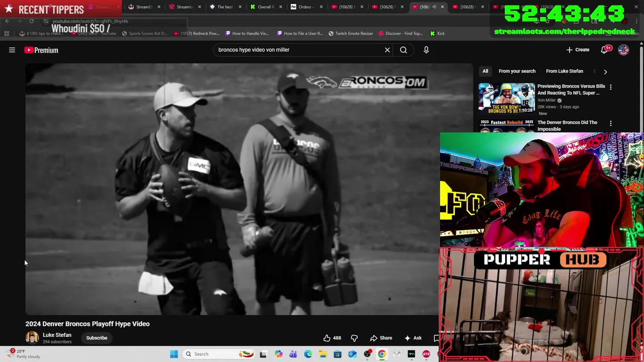Open the Kick bookmark
Screen dimensions: 644x362
[x=437, y=33]
